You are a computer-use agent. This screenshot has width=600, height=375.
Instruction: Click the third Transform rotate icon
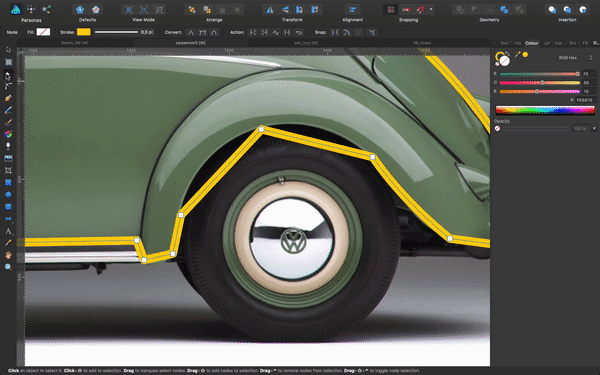pyautogui.click(x=300, y=10)
